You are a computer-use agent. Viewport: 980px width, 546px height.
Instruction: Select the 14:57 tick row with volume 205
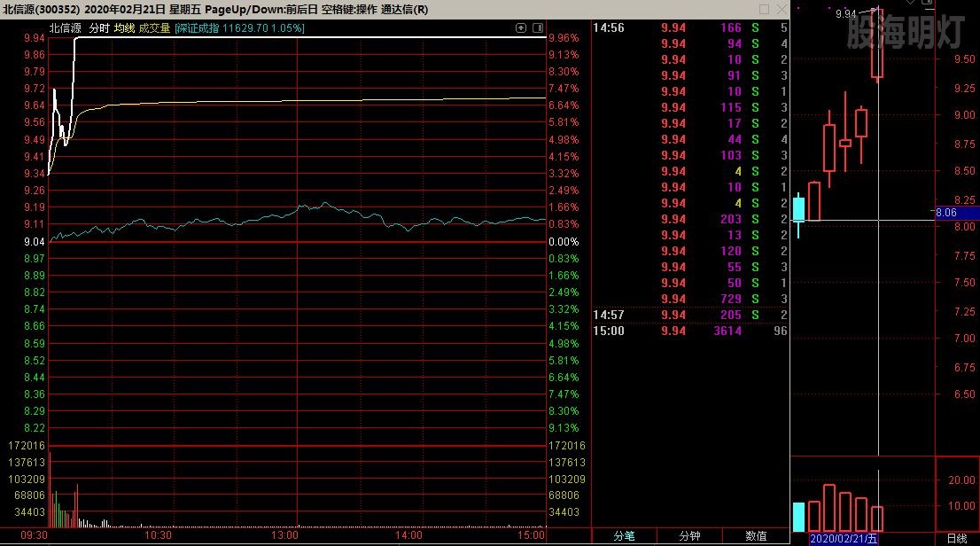coord(690,316)
